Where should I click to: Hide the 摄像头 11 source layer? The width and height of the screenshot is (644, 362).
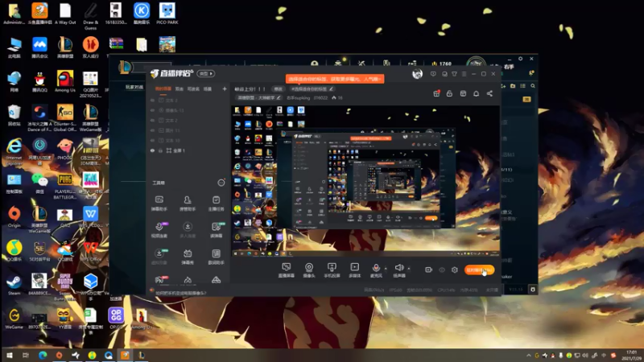coord(152,110)
